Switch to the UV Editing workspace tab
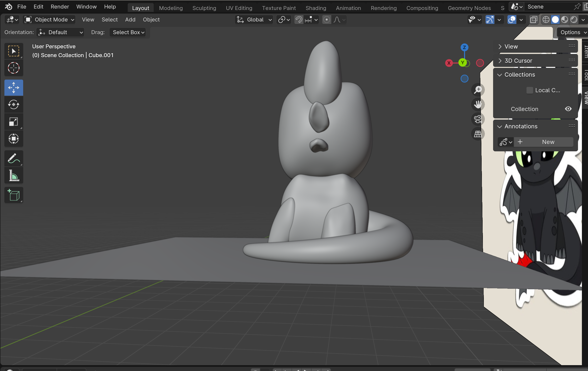588x371 pixels. coord(239,8)
